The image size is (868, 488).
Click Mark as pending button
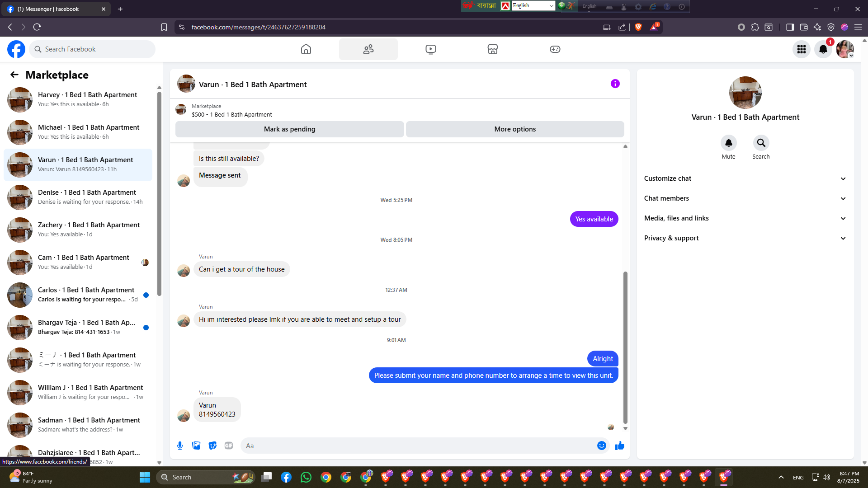coord(289,129)
